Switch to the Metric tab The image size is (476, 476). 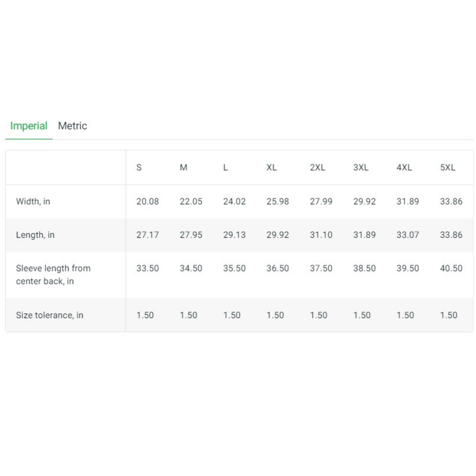(72, 126)
